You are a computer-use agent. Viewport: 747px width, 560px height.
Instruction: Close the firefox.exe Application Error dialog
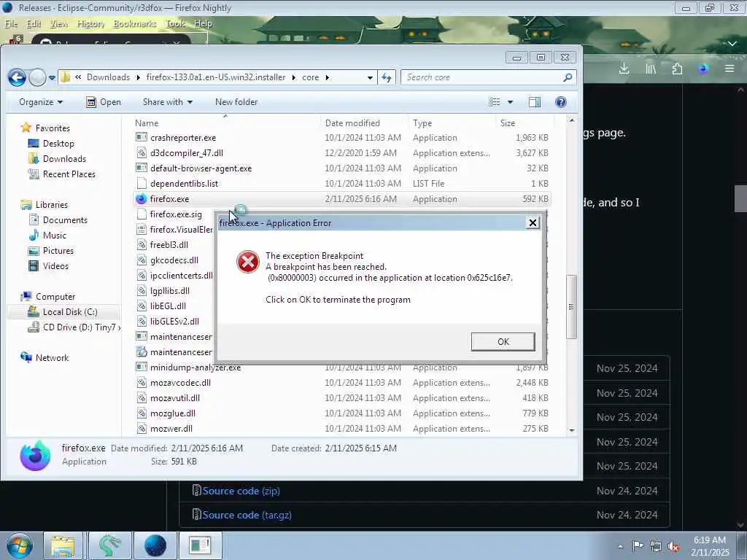(x=533, y=222)
